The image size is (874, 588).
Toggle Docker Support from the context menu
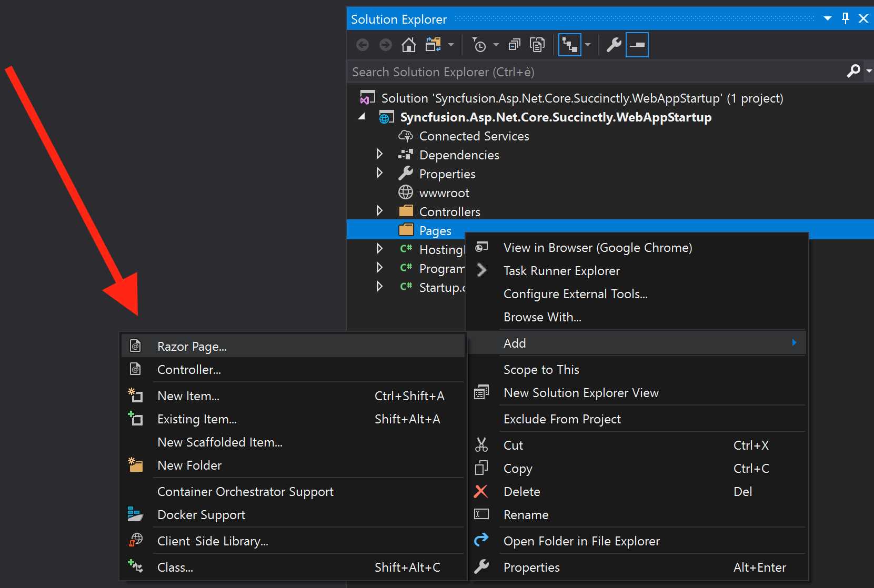[201, 514]
